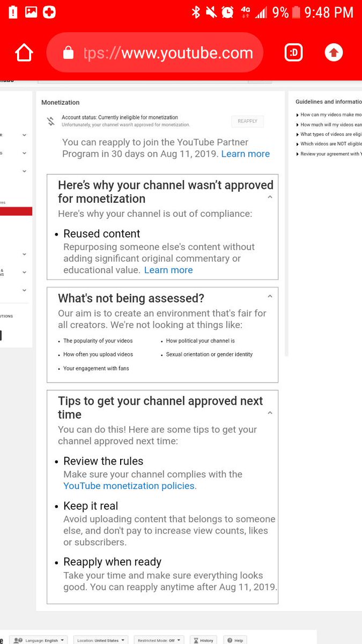This screenshot has width=362, height=644.
Task: Expand the sidebar chevron beside cut-off 'R' label
Action: coord(24,135)
